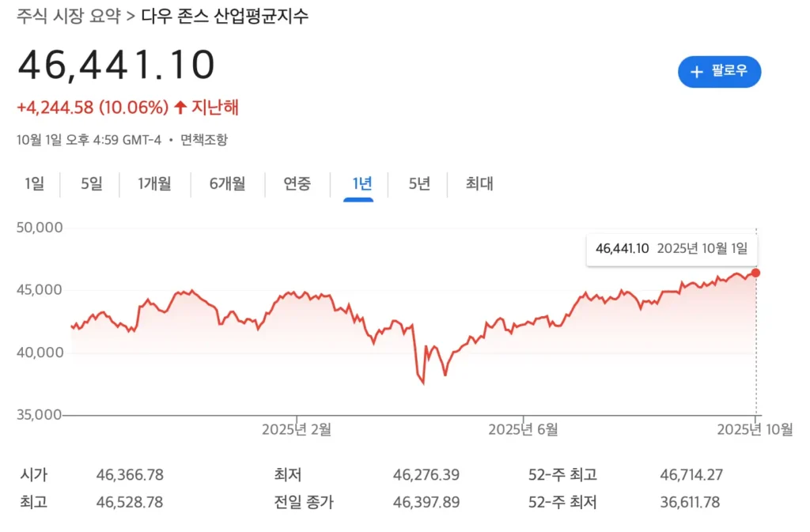Click the chart tooltip showing 46,441.10
The image size is (810, 532).
(x=672, y=248)
